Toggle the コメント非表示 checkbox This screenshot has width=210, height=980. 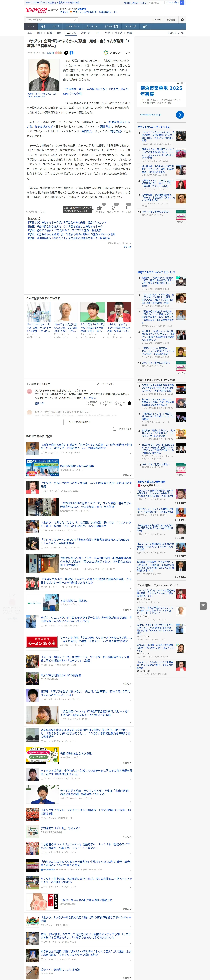[x=115, y=429]
